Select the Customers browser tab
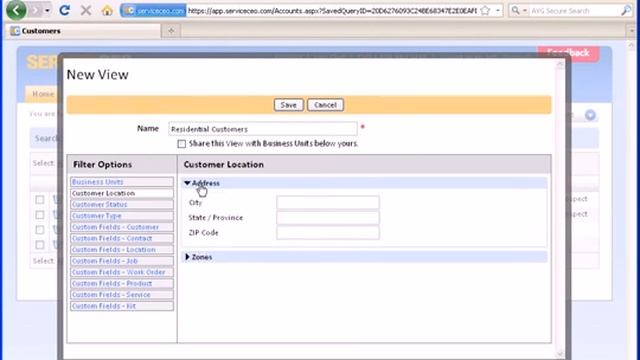The height and width of the screenshot is (360, 640). click(84, 31)
